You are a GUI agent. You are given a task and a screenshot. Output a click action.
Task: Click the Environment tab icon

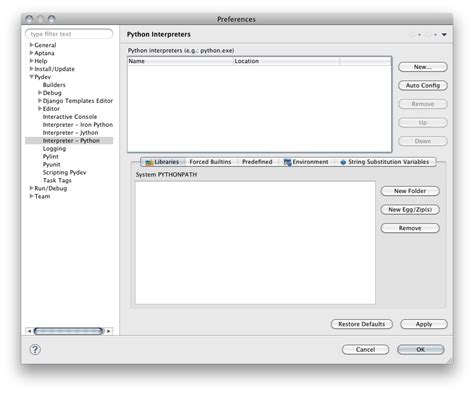click(287, 162)
